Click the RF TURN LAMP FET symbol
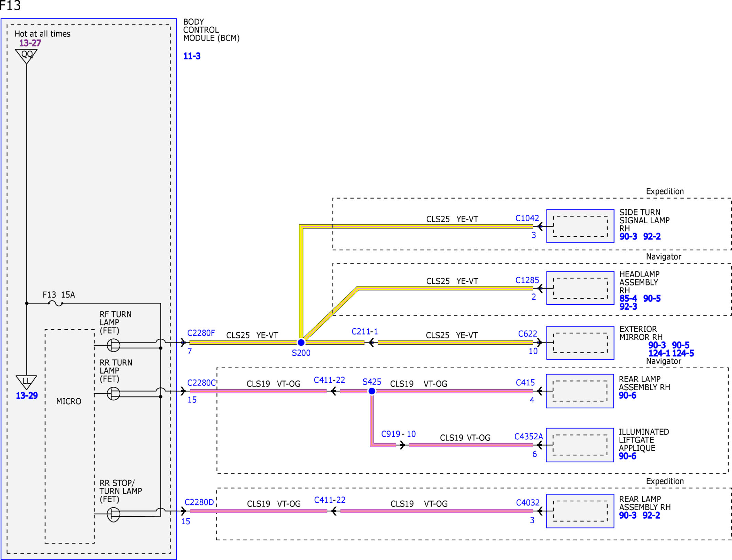732x560 pixels. (x=113, y=345)
